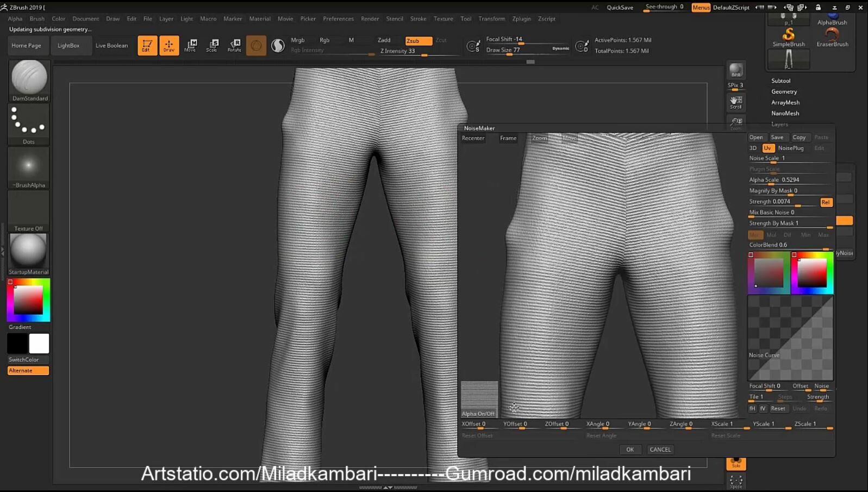The image size is (868, 492).
Task: Click the Home Page button
Action: click(x=26, y=46)
